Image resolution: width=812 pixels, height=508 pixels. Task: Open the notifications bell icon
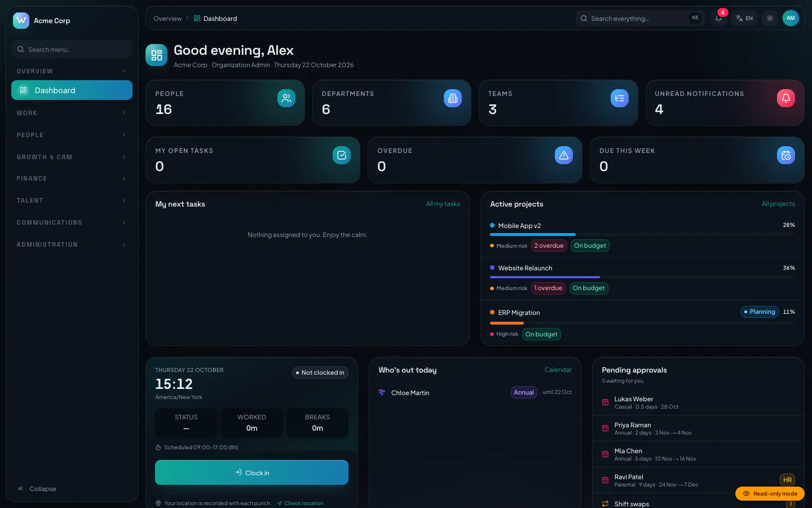click(718, 18)
